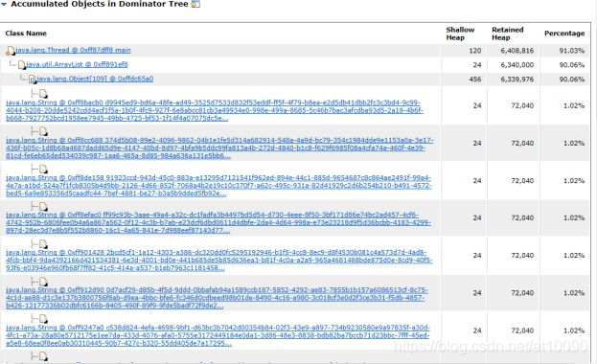Open java.lang.Object[109] @ 0xffdc65a0 link
This screenshot has width=597, height=364.
[x=95, y=79]
